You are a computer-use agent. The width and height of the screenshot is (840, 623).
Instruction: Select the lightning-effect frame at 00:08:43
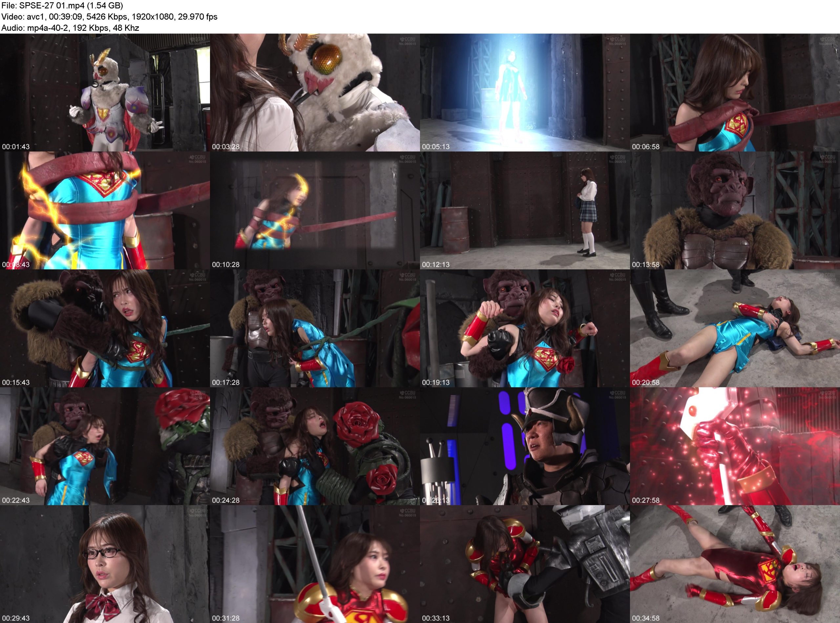[x=105, y=210]
